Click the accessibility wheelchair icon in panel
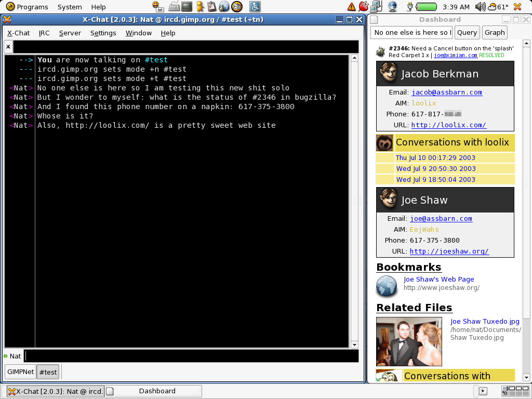Screen dimensions: 532x399 255,7
